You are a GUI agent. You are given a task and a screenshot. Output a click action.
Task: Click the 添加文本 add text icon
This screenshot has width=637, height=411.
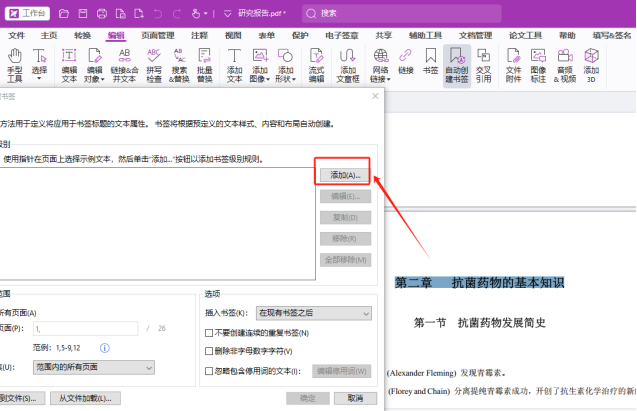[234, 64]
